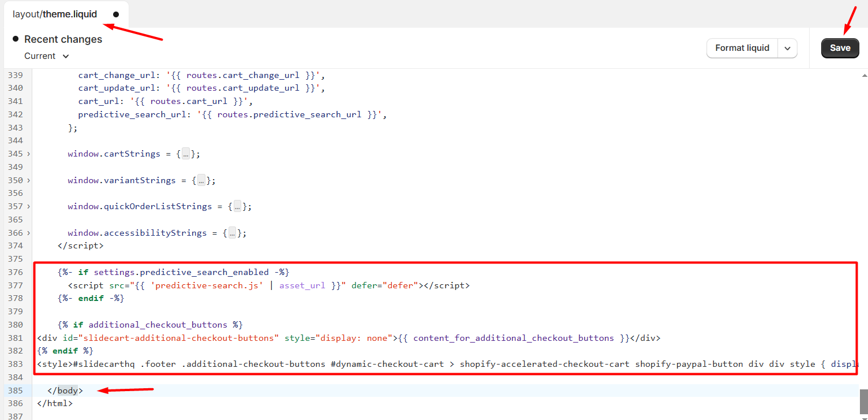Click endif tag on line 382
Image resolution: width=868 pixels, height=420 pixels.
click(65, 351)
